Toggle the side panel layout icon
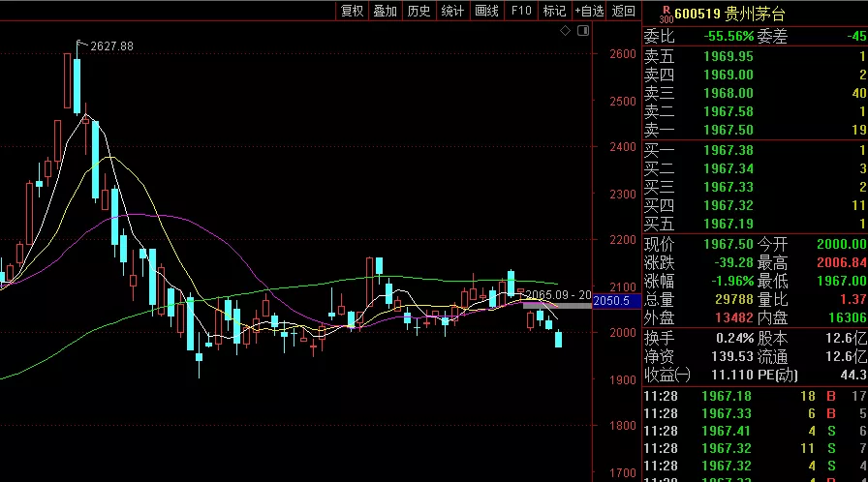868x482 pixels. point(583,31)
